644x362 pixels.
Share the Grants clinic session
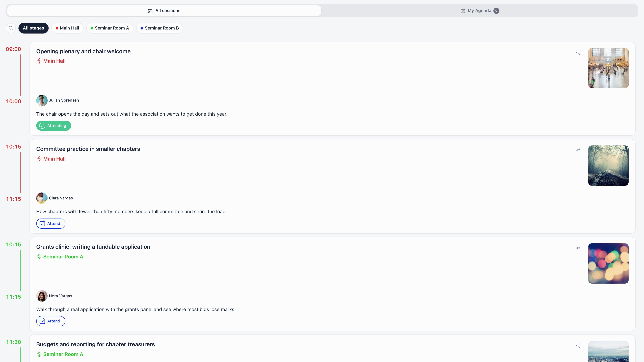(578, 248)
